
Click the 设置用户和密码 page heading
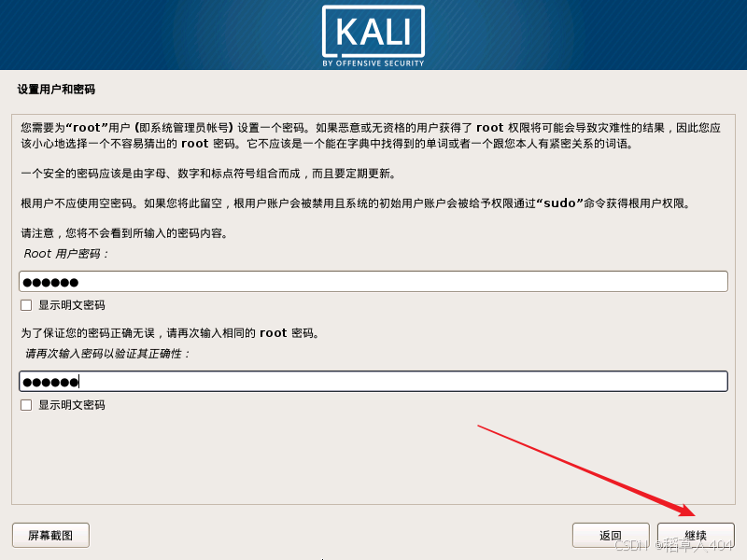point(56,90)
